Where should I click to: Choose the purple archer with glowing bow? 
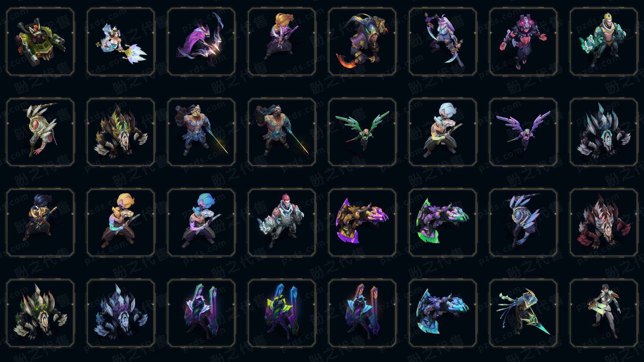pyautogui.click(x=201, y=42)
